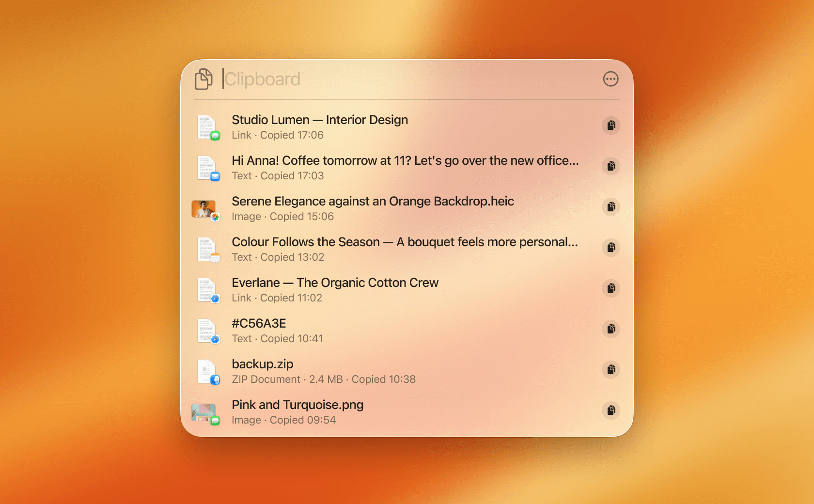Image resolution: width=814 pixels, height=504 pixels.
Task: Open the Pink and Turquoise image thumbnail
Action: click(x=205, y=413)
